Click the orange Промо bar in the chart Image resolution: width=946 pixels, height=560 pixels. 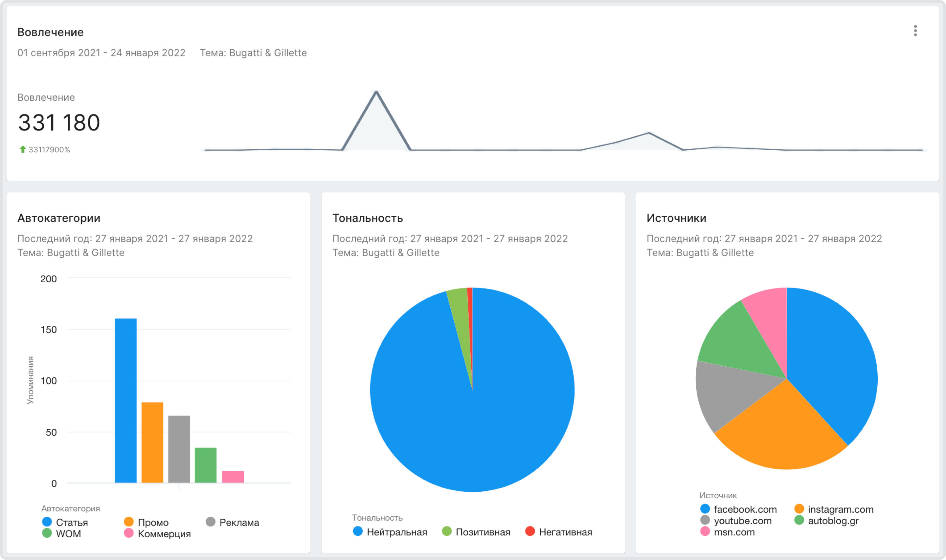point(152,442)
